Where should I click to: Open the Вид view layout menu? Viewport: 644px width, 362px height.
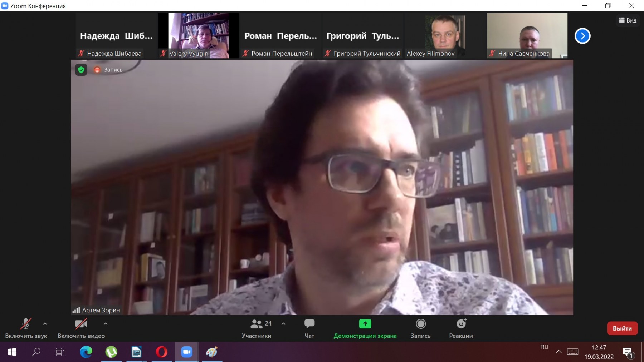pyautogui.click(x=628, y=20)
